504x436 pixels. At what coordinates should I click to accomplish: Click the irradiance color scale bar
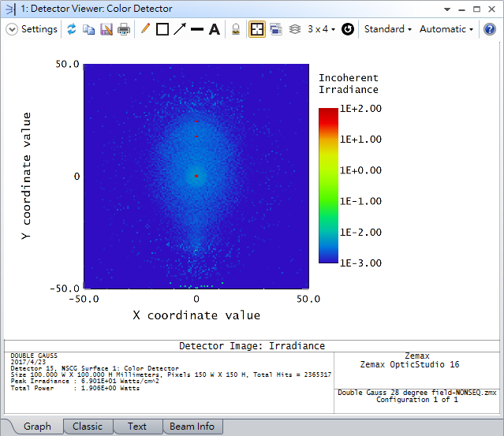coord(328,186)
